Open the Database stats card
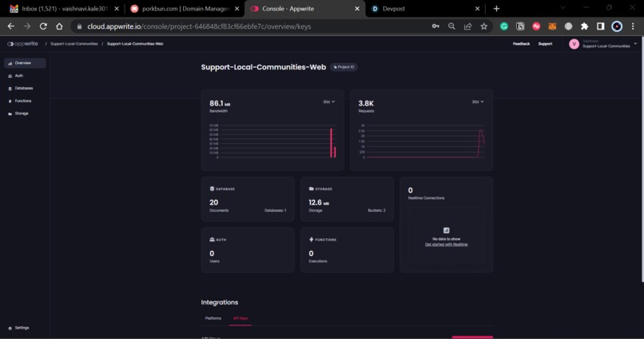This screenshot has height=339, width=644. pos(248,199)
